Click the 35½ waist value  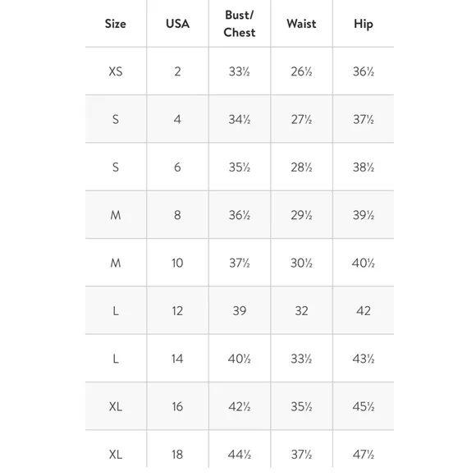301,406
